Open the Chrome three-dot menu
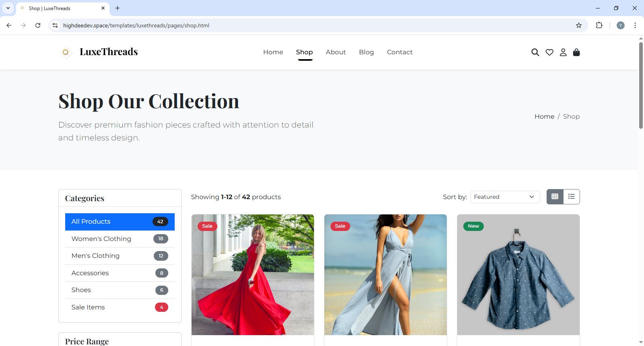The image size is (644, 346). pos(635,25)
